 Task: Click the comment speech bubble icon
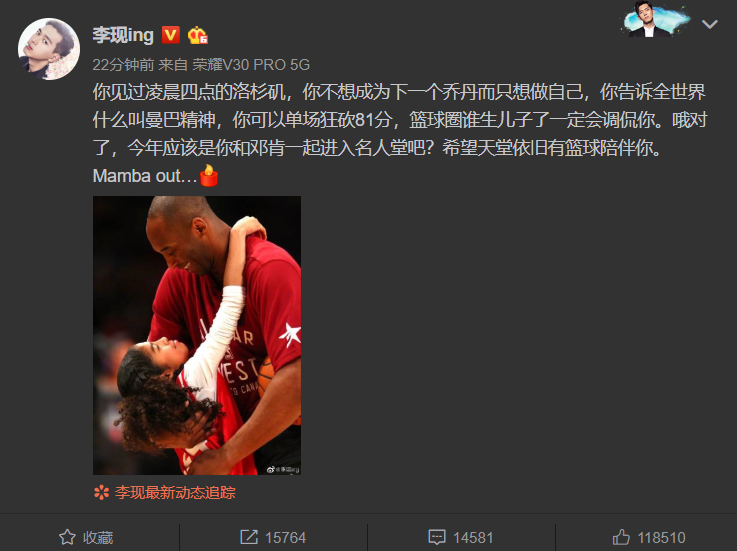point(437,537)
